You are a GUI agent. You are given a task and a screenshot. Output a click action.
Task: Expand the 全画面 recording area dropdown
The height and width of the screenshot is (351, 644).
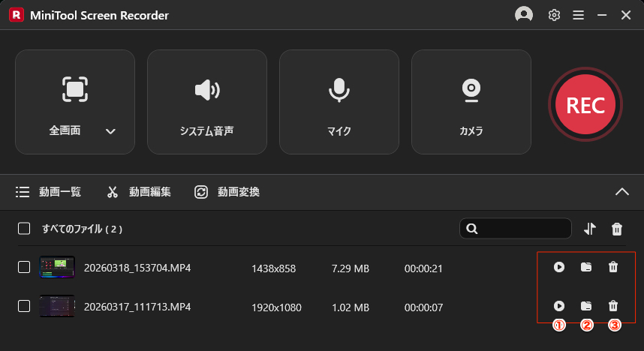(110, 131)
